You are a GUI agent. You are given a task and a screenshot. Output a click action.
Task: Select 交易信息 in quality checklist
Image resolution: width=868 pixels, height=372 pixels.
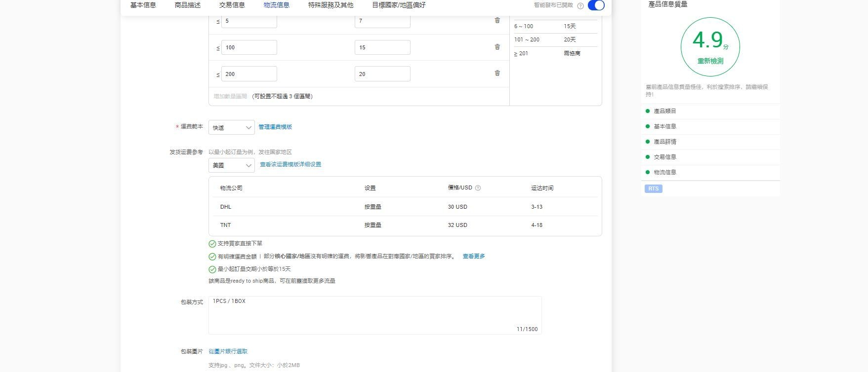(665, 157)
